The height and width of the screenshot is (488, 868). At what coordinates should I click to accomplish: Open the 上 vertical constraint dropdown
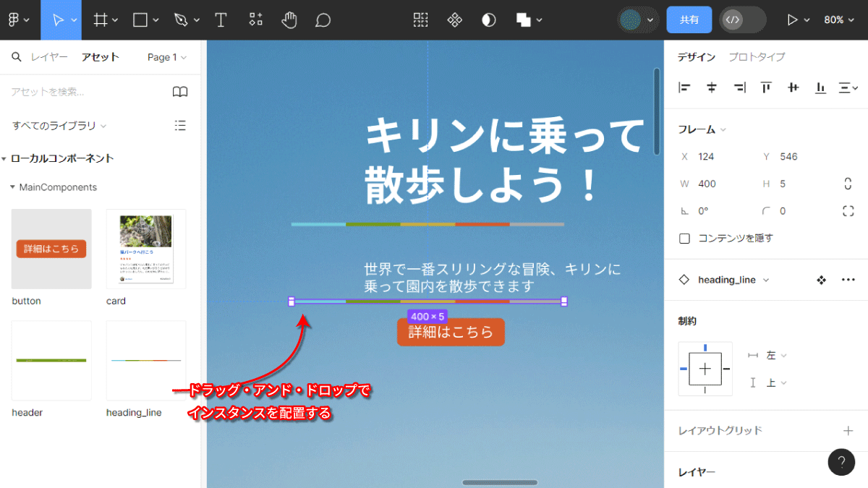click(776, 382)
